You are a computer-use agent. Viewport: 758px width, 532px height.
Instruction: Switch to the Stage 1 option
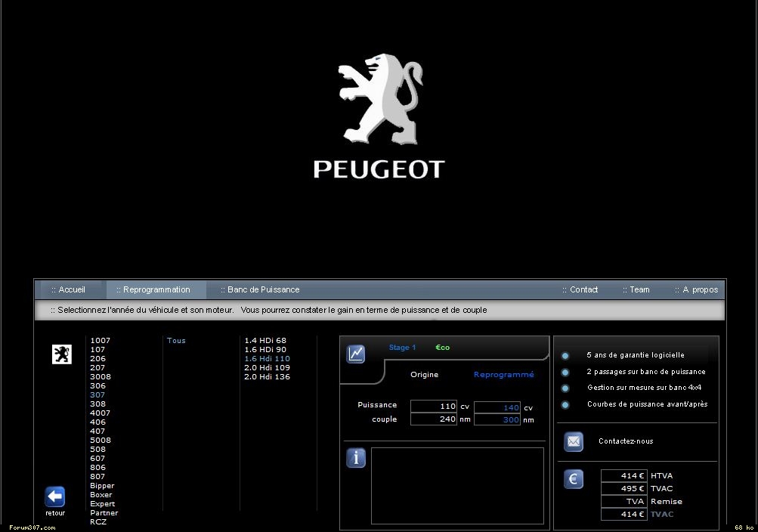click(x=402, y=348)
